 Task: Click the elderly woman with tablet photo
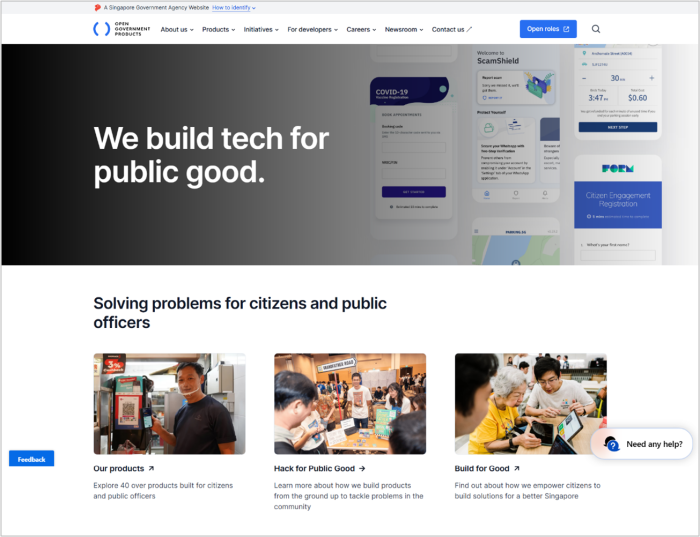pos(530,404)
